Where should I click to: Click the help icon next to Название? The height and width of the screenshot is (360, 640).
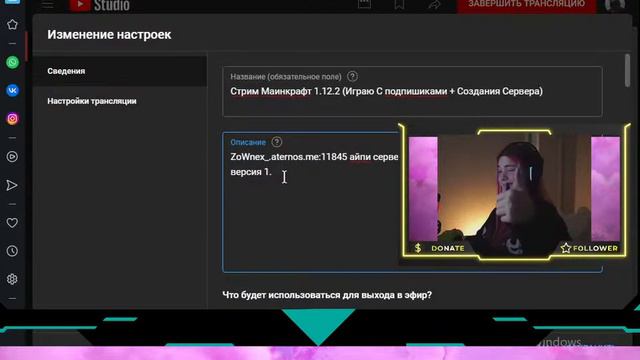(x=352, y=76)
